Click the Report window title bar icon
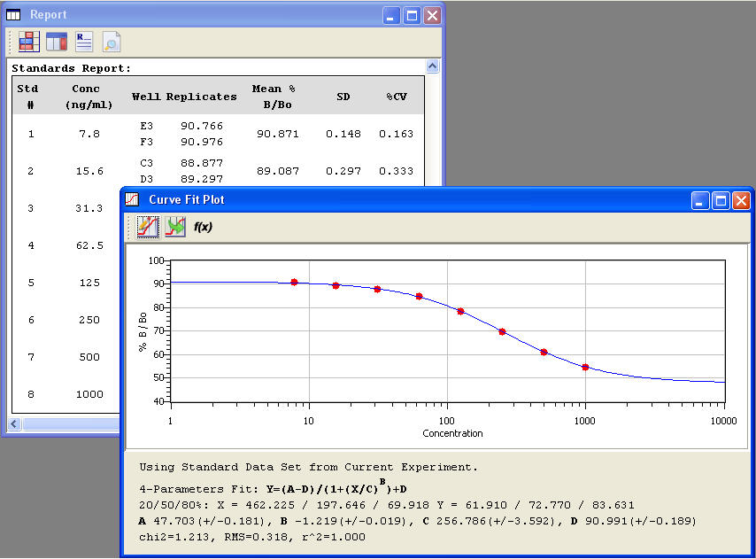 [x=13, y=15]
